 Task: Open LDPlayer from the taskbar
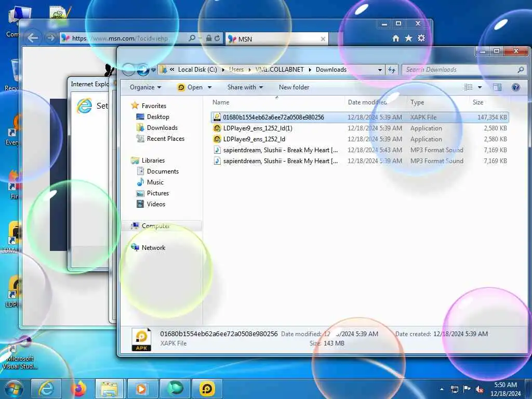[x=207, y=389]
